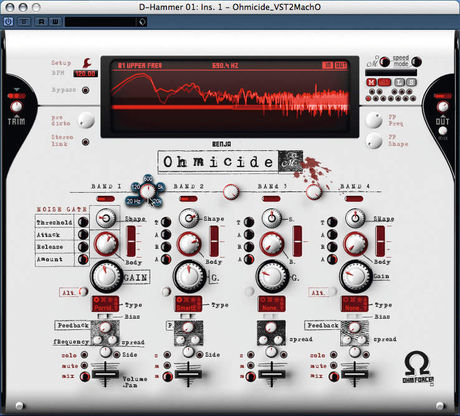Screen dimensions: 460x416
Task: Click the S button in melohman section
Action: pos(412,82)
